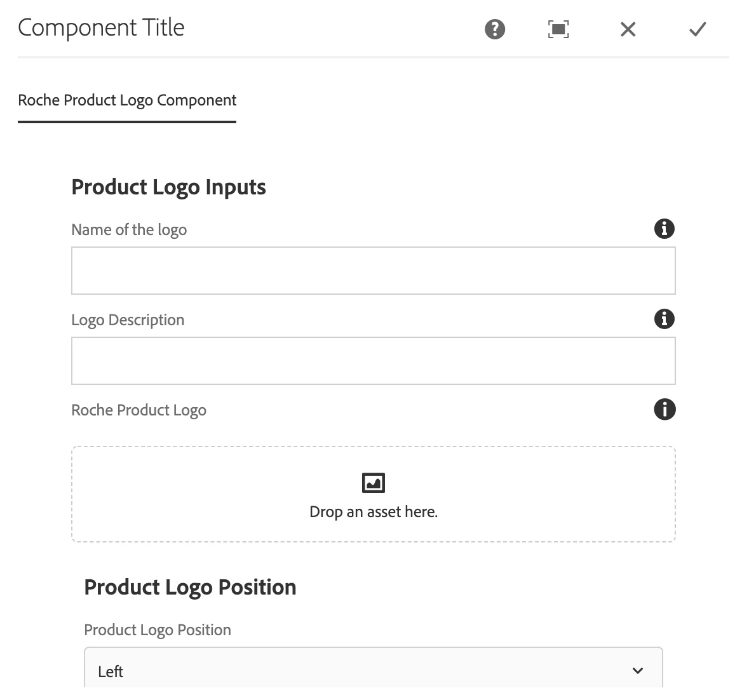Click the Component Title heading
Viewport: 742px width, 700px height.
point(101,28)
